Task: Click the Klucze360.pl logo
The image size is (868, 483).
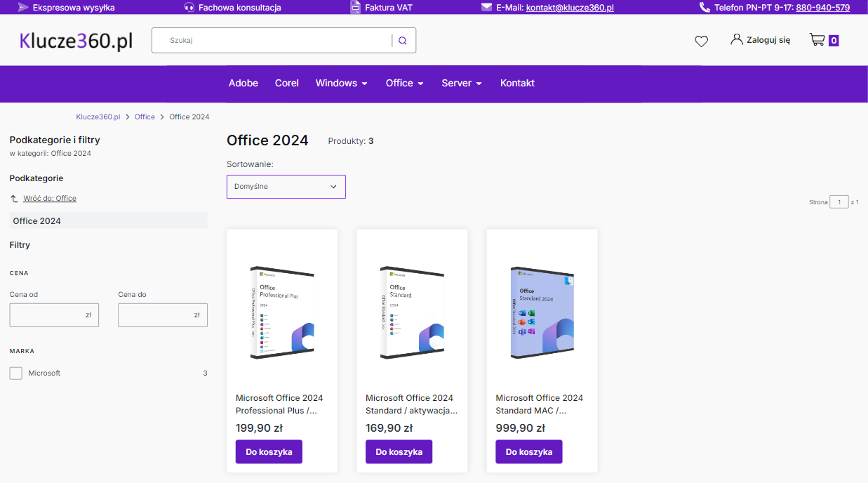Action: (x=76, y=40)
